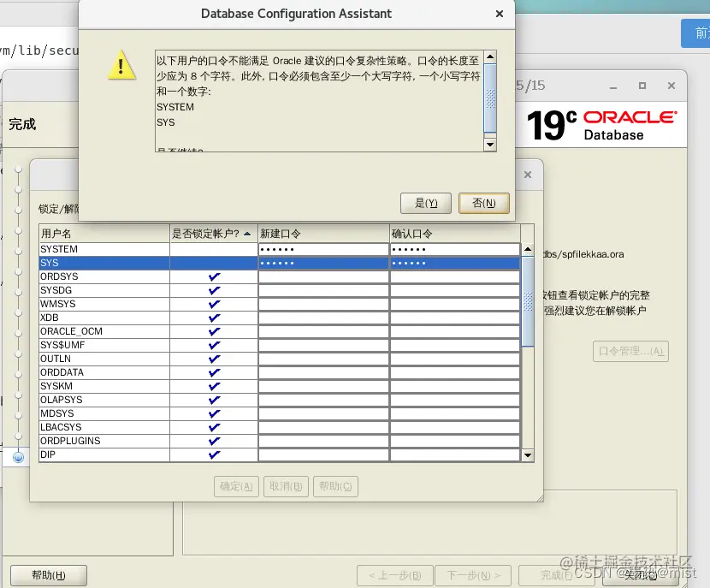Select the SYS$UMF username cell
The image size is (710, 588).
pyautogui.click(x=104, y=345)
